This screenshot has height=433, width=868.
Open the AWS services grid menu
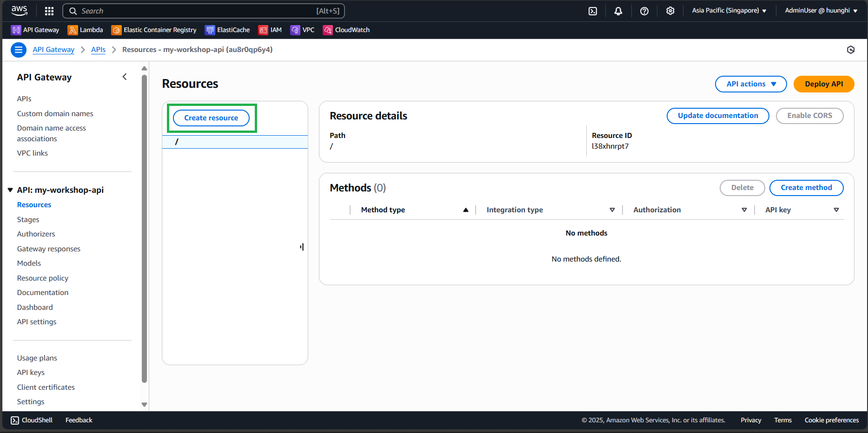pyautogui.click(x=49, y=11)
